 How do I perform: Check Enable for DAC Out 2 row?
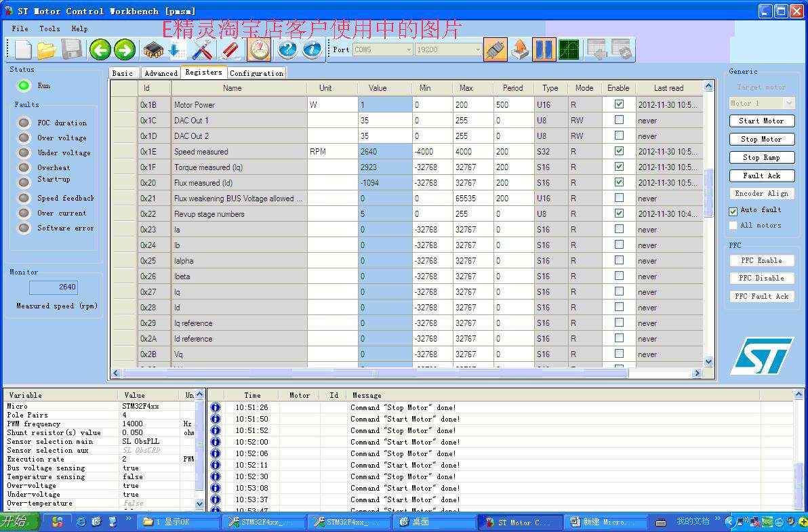click(x=619, y=135)
